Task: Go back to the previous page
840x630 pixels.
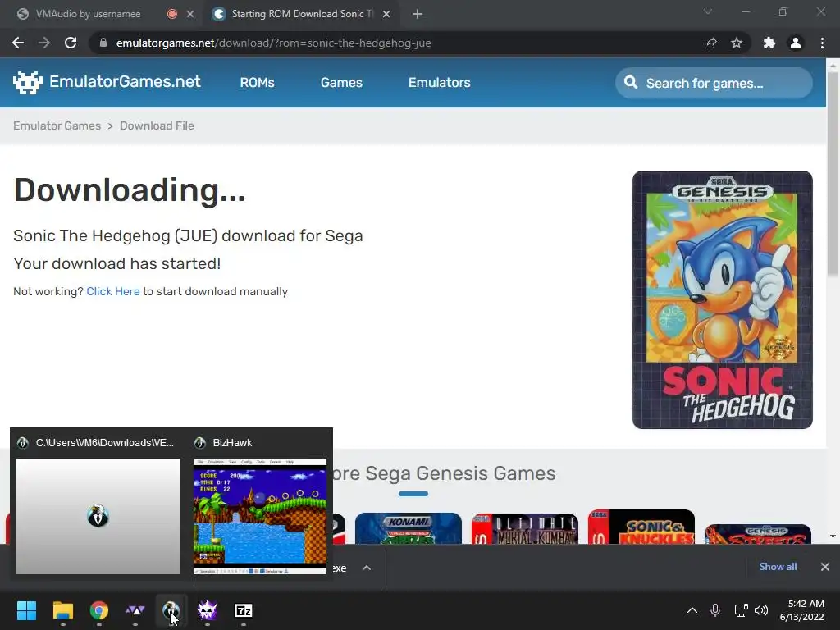Action: 18,43
